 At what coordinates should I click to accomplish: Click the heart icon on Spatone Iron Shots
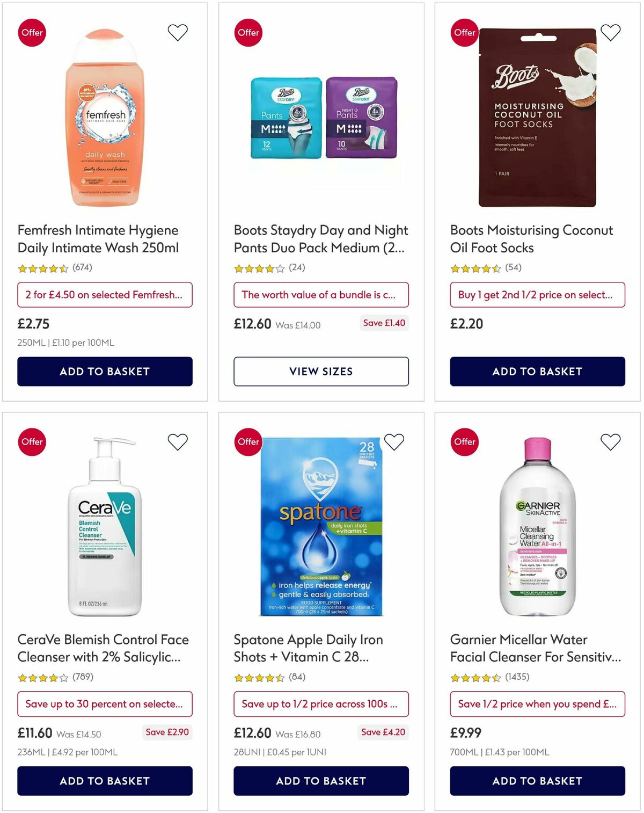393,442
